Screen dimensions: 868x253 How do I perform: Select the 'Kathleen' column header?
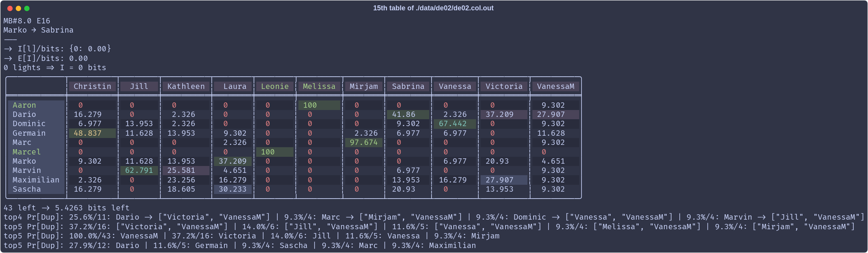pyautogui.click(x=186, y=87)
